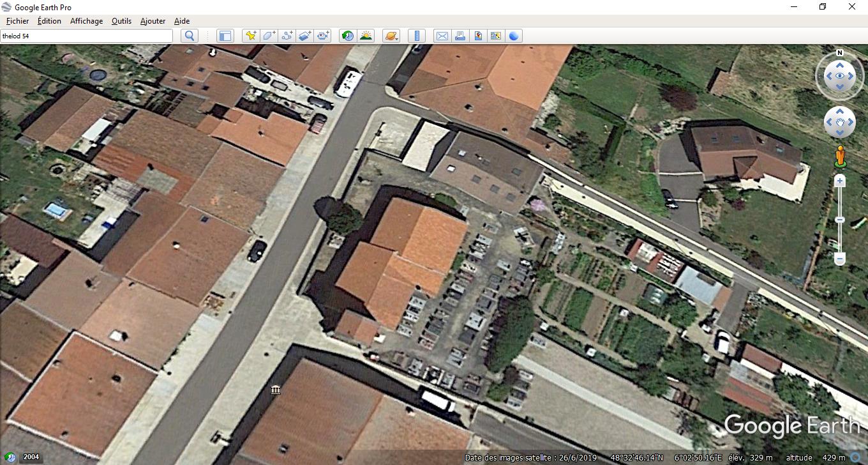Image resolution: width=868 pixels, height=465 pixels.
Task: Click the longitude 6°02'50.16"E readout
Action: coord(698,457)
